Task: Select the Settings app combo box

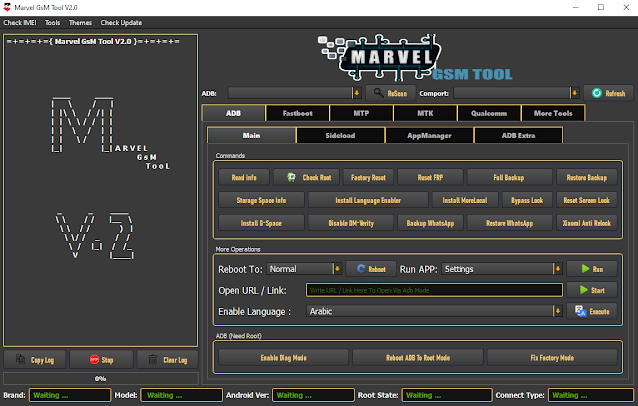Action: [x=502, y=269]
